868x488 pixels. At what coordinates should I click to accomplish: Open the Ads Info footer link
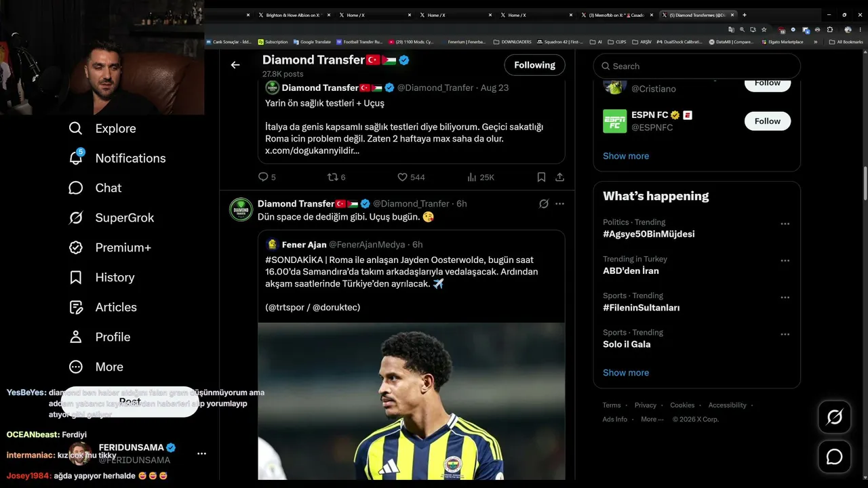[615, 419]
